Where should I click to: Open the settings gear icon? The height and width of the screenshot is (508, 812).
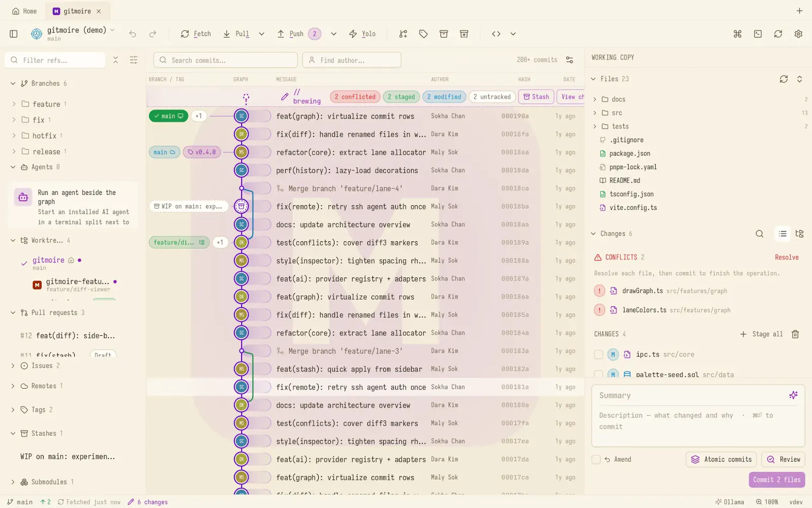(798, 34)
